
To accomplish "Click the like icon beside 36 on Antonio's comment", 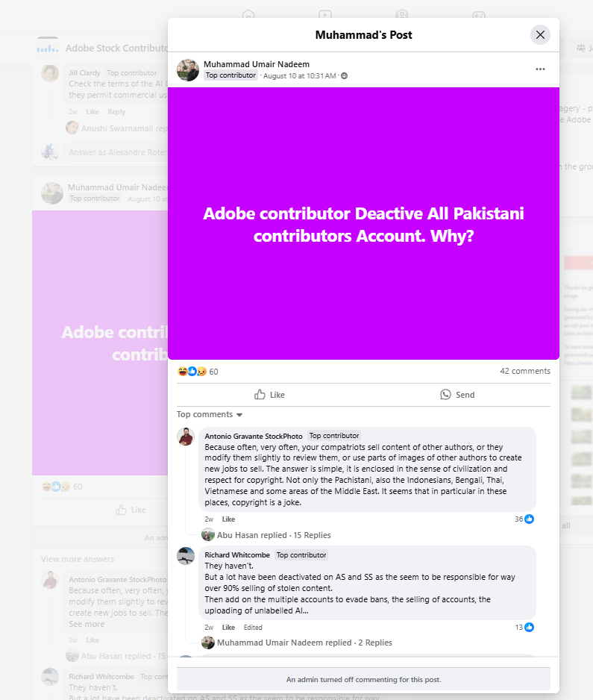I will pyautogui.click(x=529, y=519).
